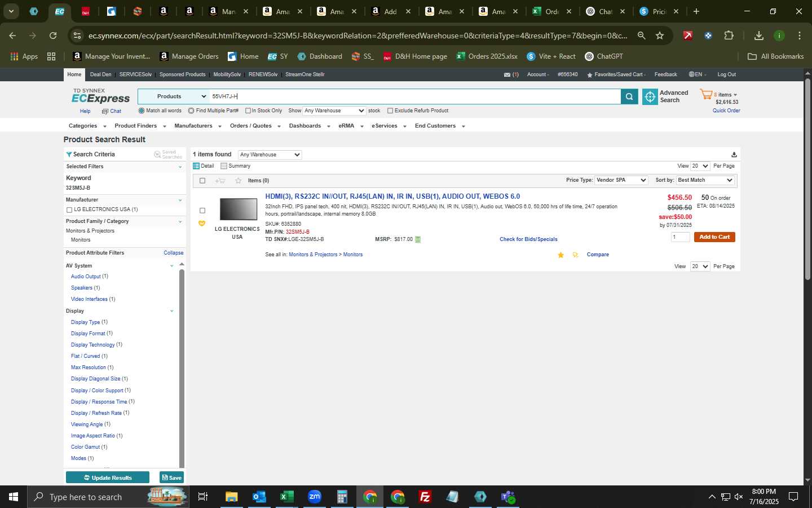Open the Price Type Vendor SPA dropdown
The width and height of the screenshot is (812, 508).
[621, 180]
